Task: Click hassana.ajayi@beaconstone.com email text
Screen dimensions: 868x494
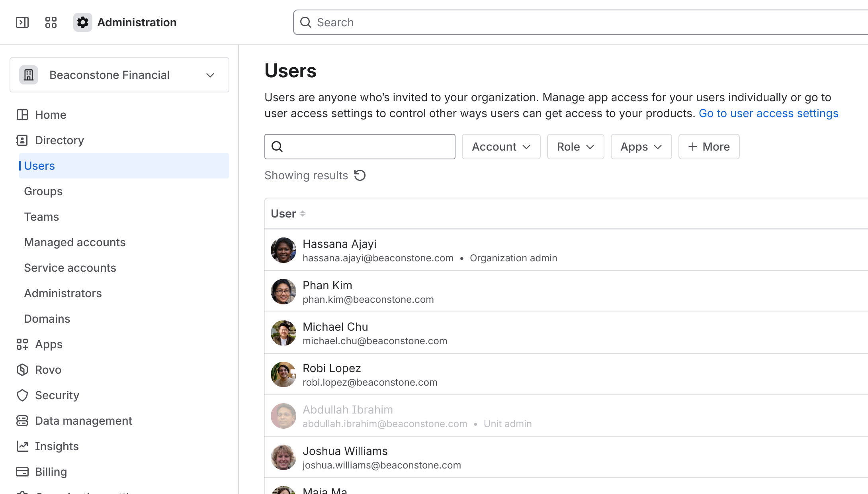Action: coord(378,258)
